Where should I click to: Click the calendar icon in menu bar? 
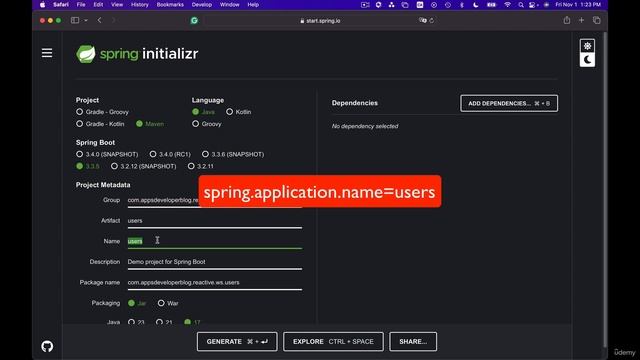tap(420, 4)
